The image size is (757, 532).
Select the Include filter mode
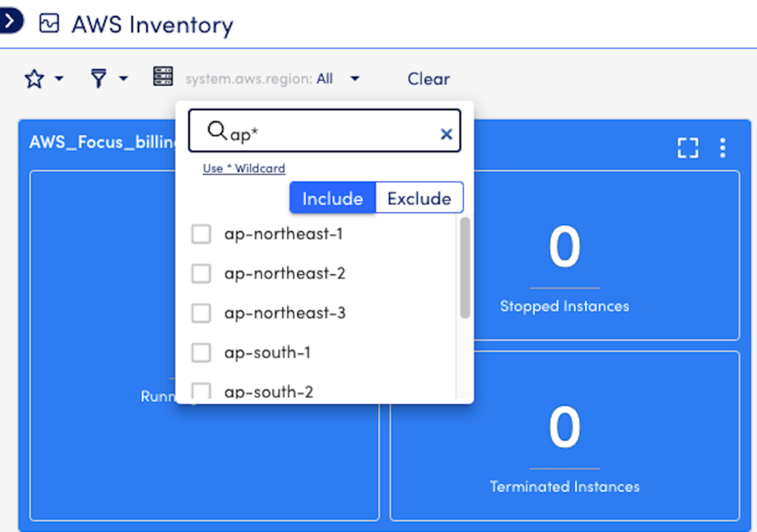pyautogui.click(x=332, y=198)
